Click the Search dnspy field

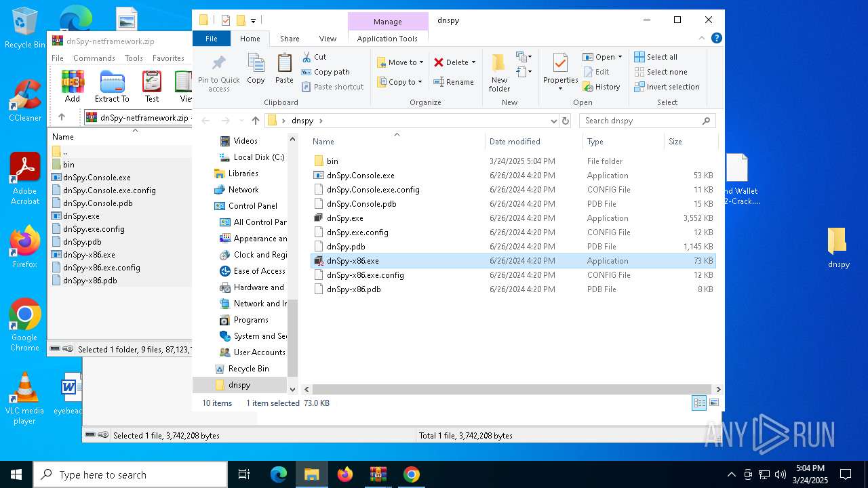tap(648, 121)
